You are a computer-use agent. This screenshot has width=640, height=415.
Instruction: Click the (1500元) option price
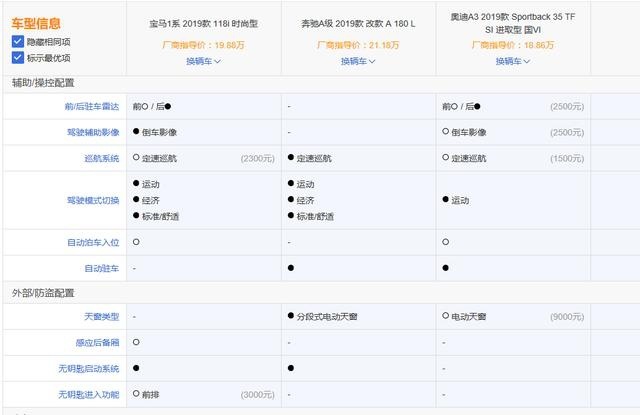[567, 158]
